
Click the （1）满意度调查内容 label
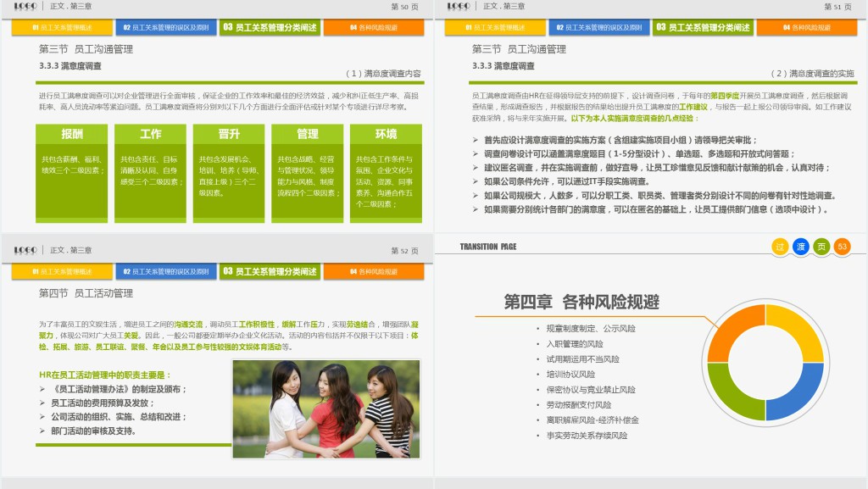(x=383, y=73)
